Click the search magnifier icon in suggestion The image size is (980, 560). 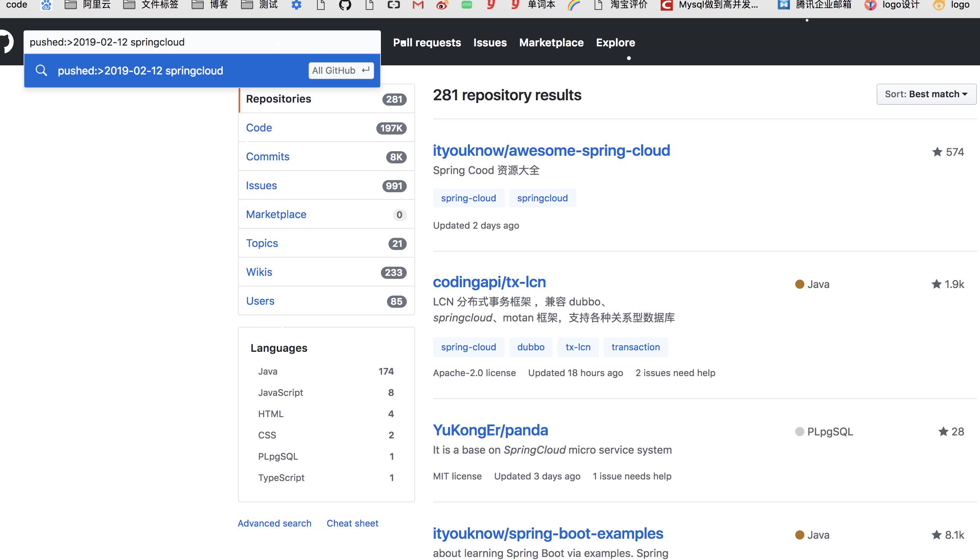[x=41, y=70]
